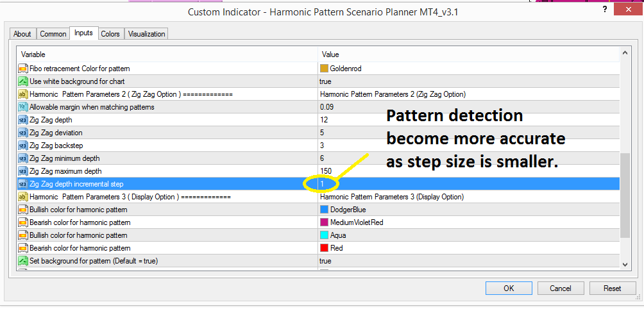
Task: Close the Custom Indicator dialog window
Action: (627, 10)
